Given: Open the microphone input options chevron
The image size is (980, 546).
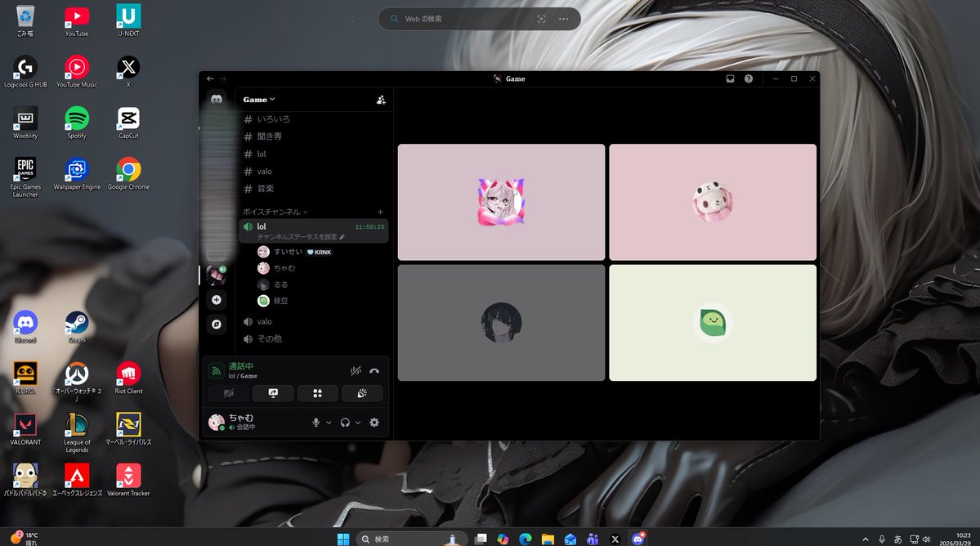Looking at the screenshot, I should coord(329,423).
